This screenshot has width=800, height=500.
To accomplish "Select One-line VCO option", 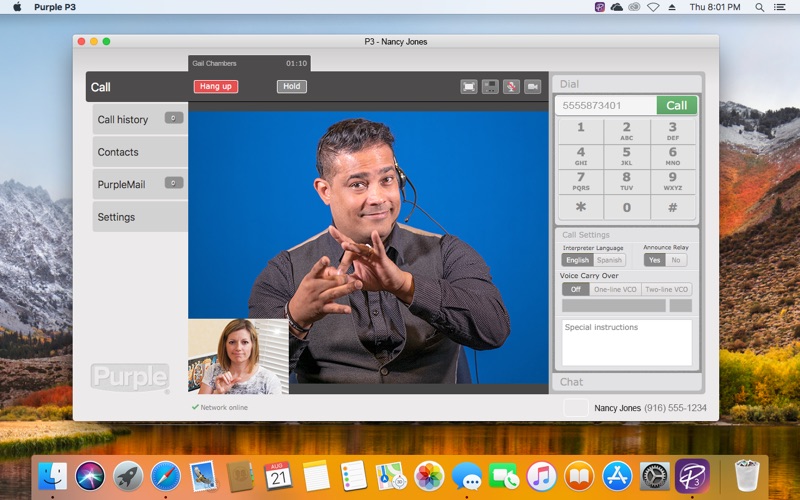I will (615, 289).
